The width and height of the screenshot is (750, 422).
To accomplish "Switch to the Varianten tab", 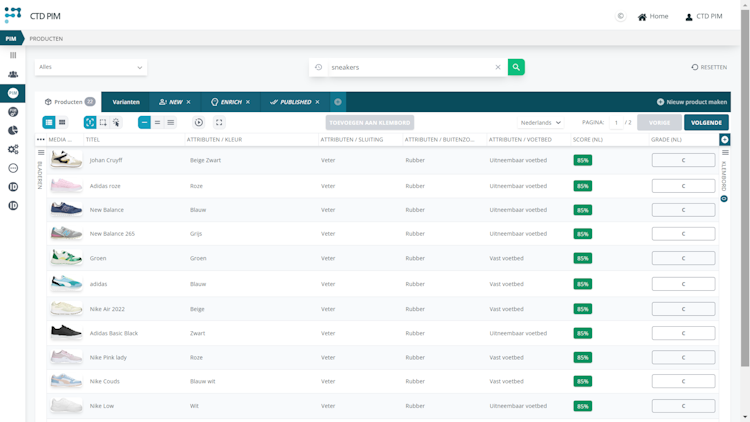I will point(126,102).
